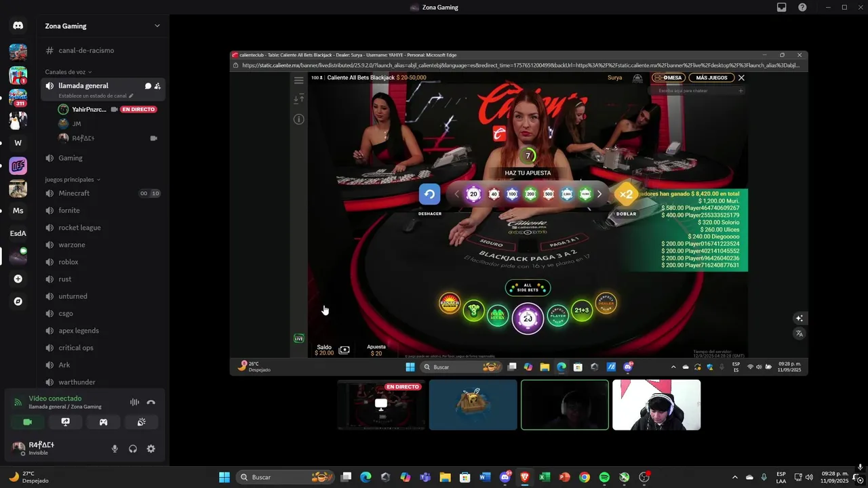Disconnect from voice call with hang-up icon

tap(151, 403)
